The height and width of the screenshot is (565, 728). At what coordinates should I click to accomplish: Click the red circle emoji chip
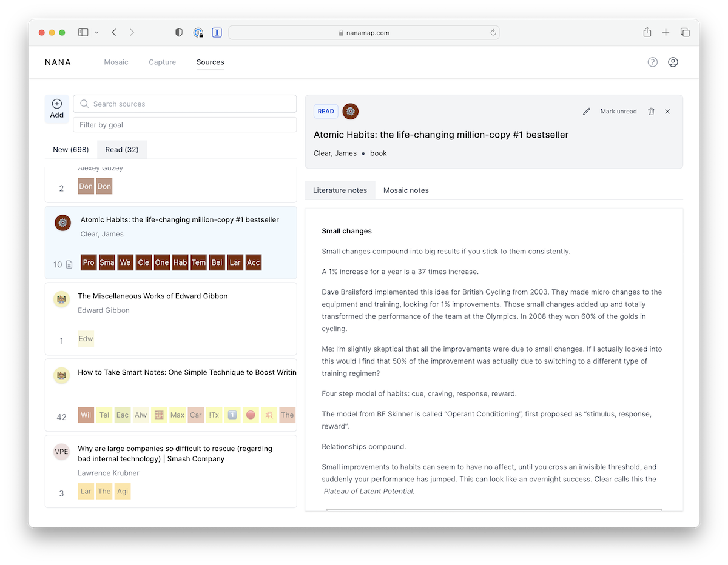(x=251, y=415)
